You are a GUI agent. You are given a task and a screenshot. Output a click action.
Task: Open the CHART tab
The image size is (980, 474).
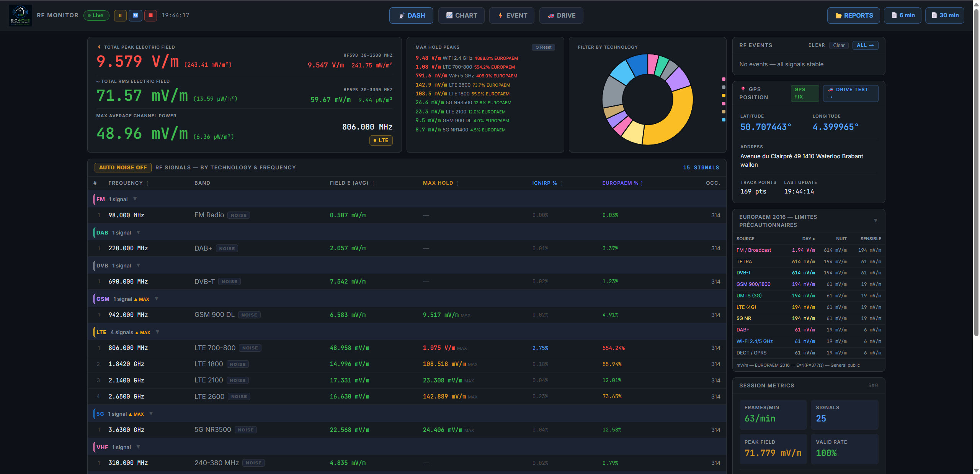(x=461, y=15)
